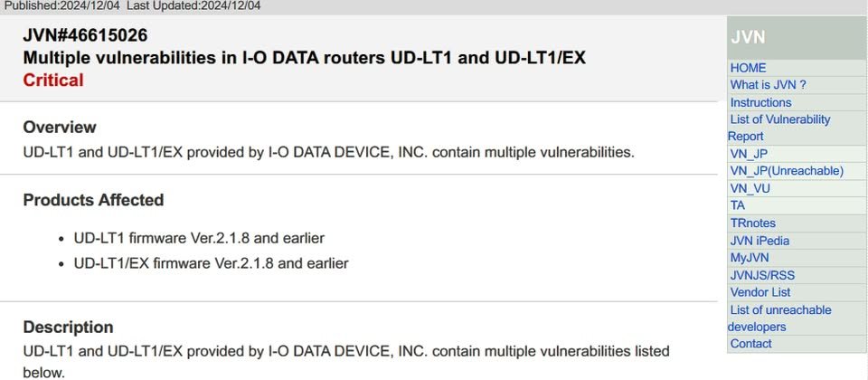Select the VN_VU sidebar link
Screen dimensions: 868x380
pyautogui.click(x=750, y=189)
